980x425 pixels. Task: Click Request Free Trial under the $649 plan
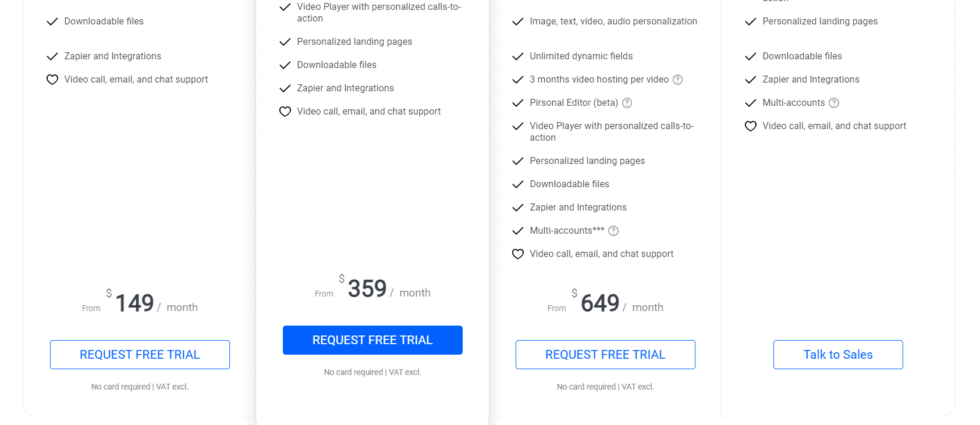[605, 354]
